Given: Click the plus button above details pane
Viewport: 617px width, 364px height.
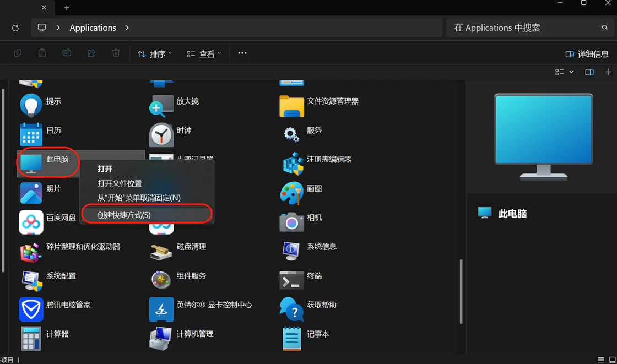Looking at the screenshot, I should point(608,72).
